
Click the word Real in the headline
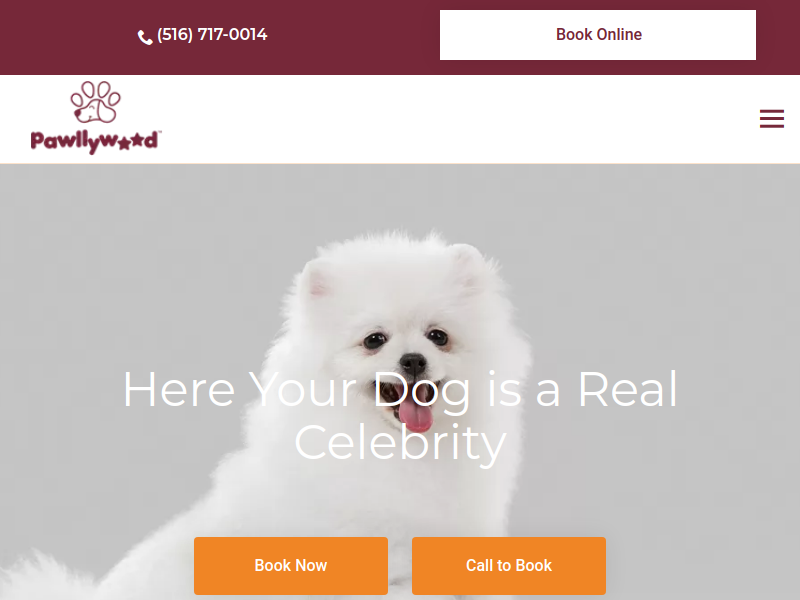628,390
